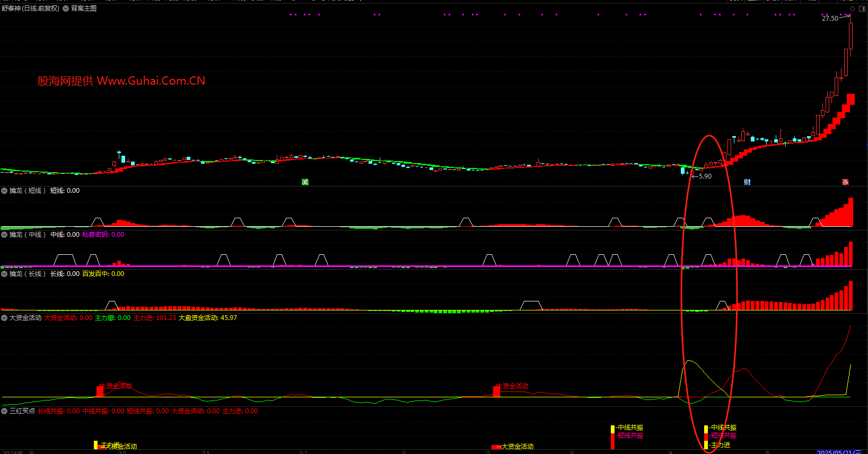Image resolution: width=868 pixels, height=454 pixels.
Task: Expand the 擒龙(中线) panel menu arrow
Action: pos(4,235)
